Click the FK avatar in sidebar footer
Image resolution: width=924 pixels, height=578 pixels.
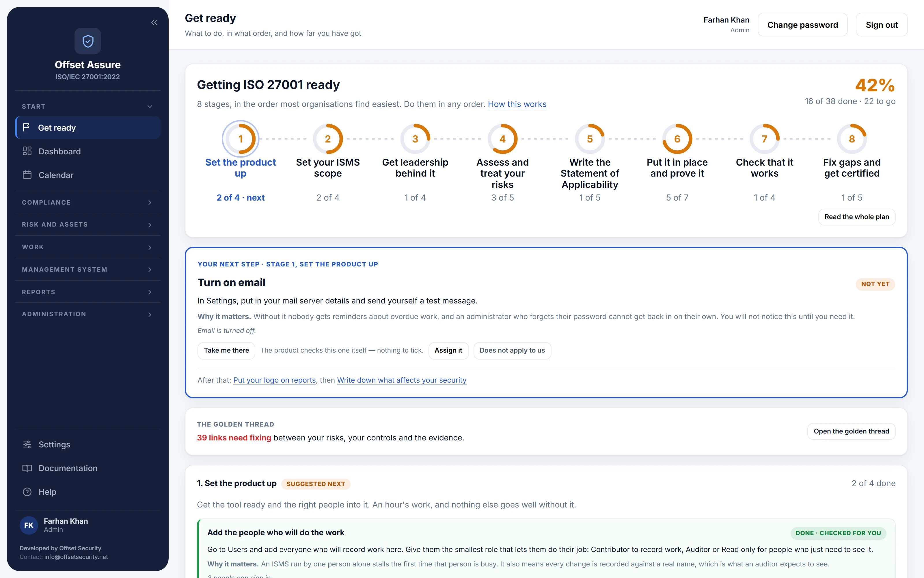29,525
